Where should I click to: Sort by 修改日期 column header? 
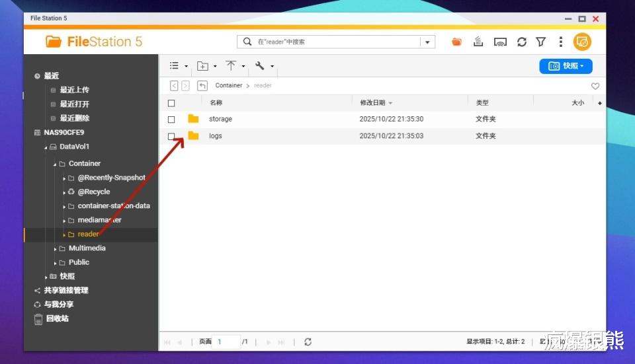[372, 103]
